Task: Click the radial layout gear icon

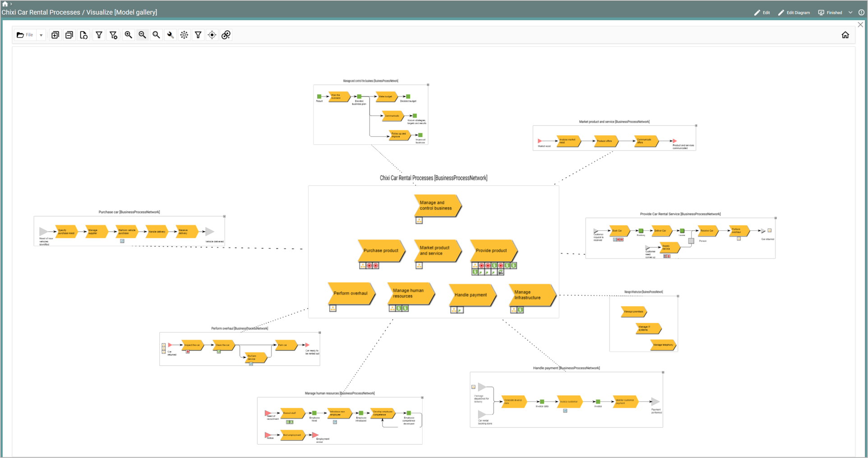Action: [x=184, y=35]
